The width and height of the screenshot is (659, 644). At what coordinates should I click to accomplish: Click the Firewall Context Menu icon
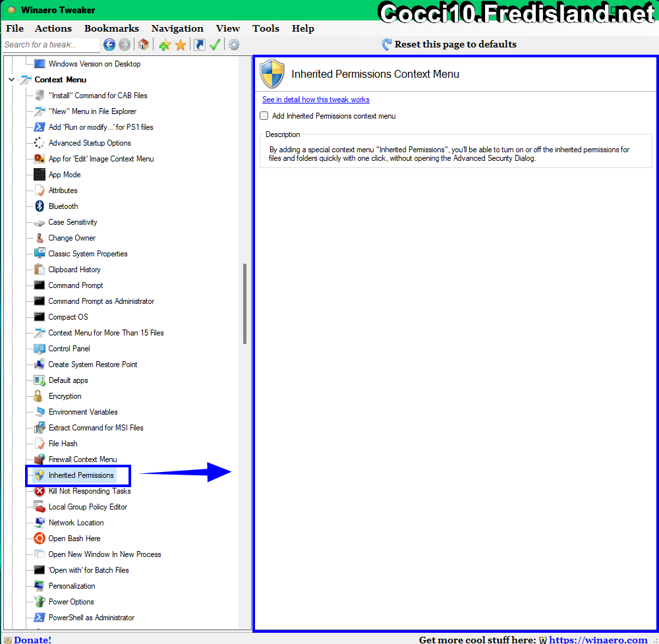[40, 459]
